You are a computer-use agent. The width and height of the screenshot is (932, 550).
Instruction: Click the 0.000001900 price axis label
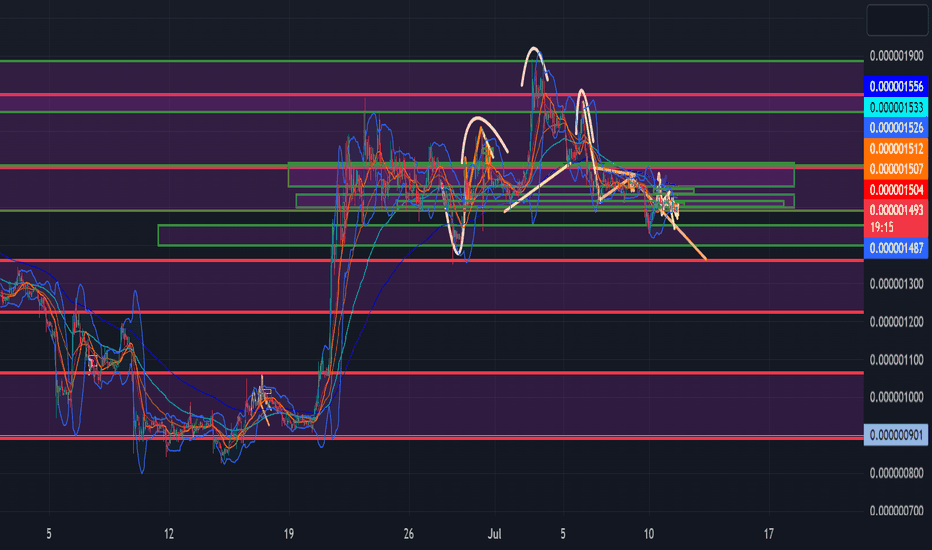click(x=896, y=56)
